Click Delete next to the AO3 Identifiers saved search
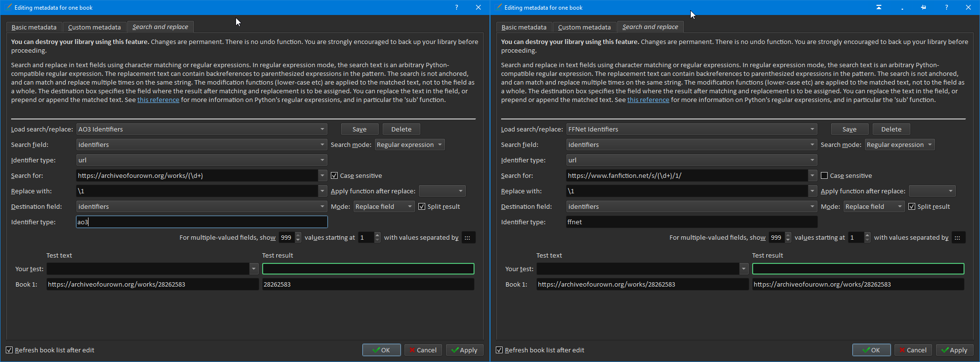The width and height of the screenshot is (980, 362). 401,129
